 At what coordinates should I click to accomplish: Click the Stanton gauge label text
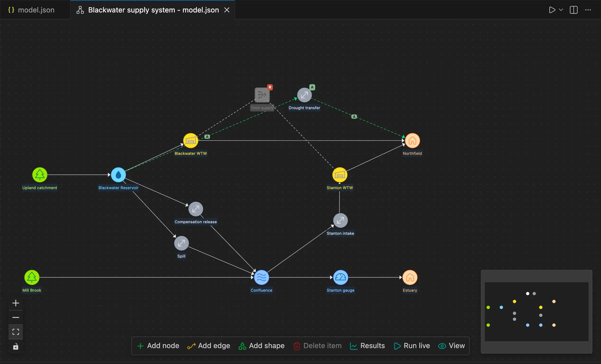coord(340,290)
